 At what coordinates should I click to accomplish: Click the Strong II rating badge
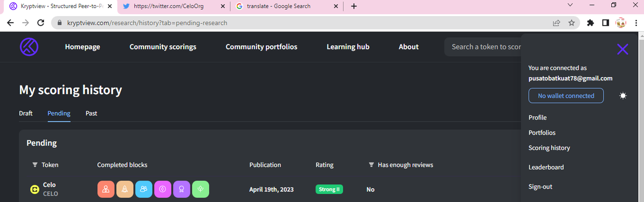[330, 189]
